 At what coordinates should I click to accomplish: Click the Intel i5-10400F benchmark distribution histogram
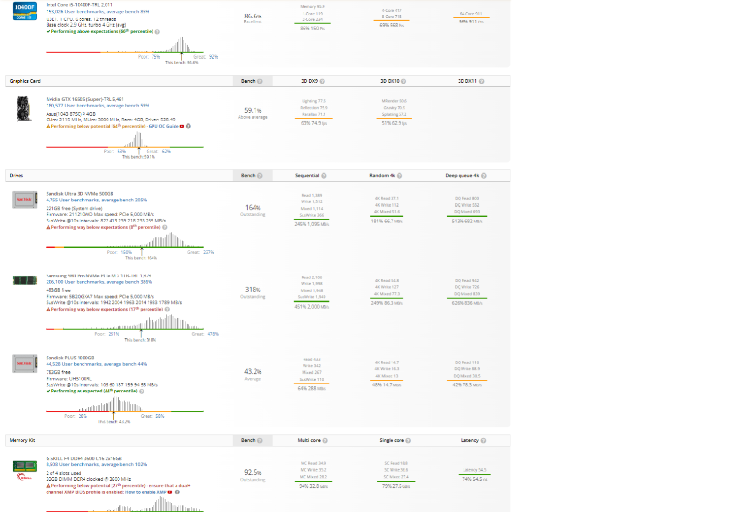point(125,45)
